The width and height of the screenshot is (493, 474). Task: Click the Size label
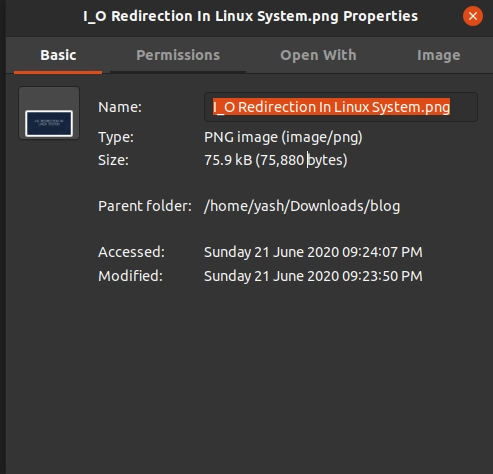(113, 160)
